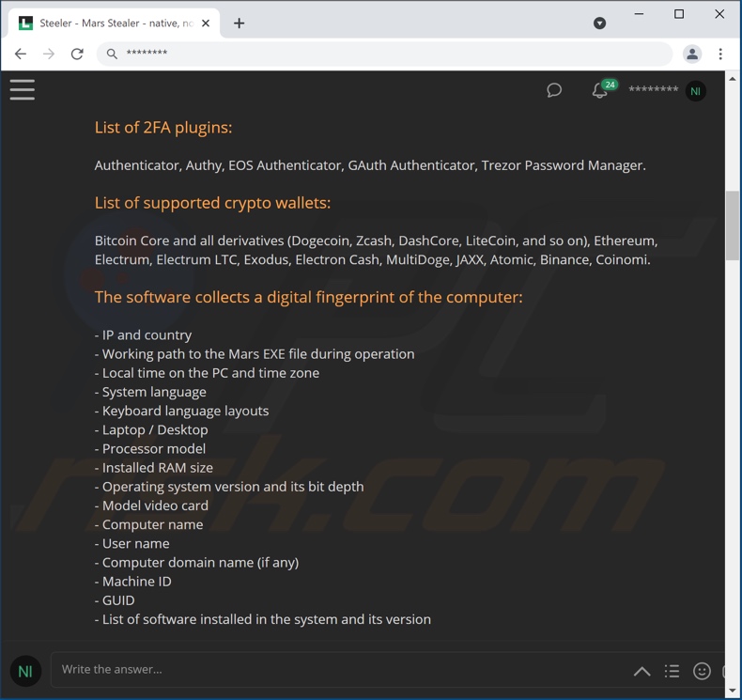Click the 'Electrum, Electrum LTC, Exodus' wallet line
Image resolution: width=742 pixels, height=700 pixels.
click(x=373, y=260)
